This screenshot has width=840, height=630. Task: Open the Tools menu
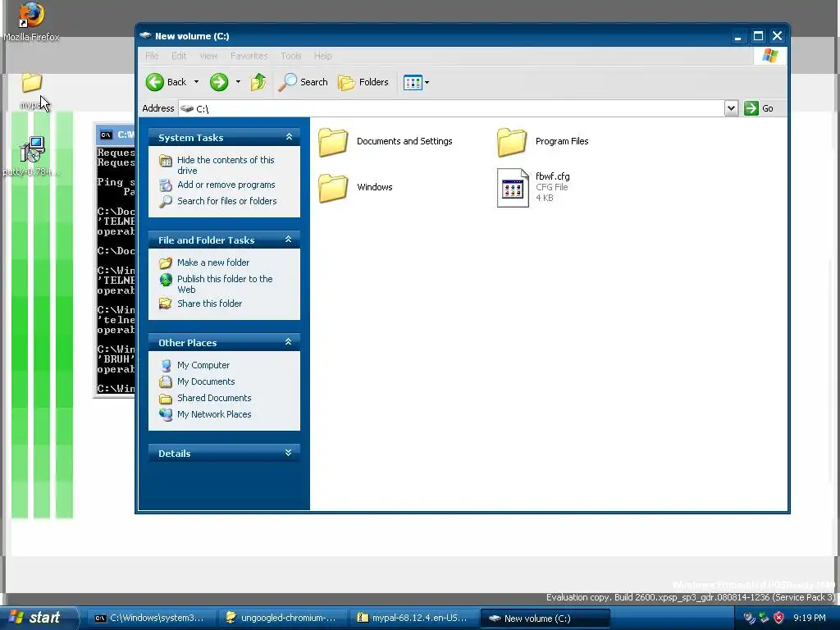pos(291,56)
